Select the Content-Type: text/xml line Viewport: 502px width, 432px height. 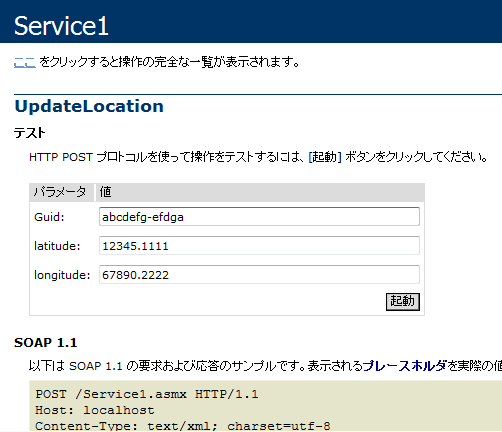coord(183,426)
